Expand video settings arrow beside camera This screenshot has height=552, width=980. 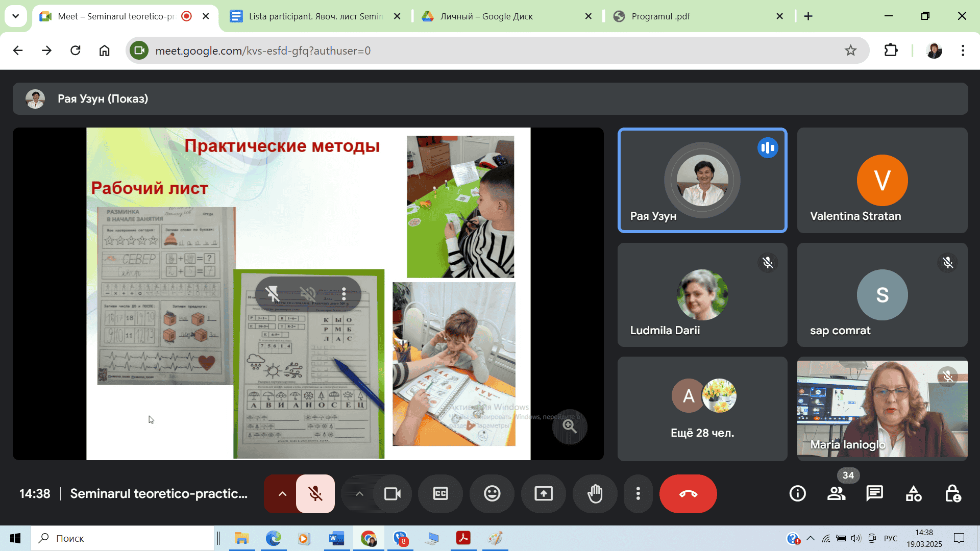point(359,494)
